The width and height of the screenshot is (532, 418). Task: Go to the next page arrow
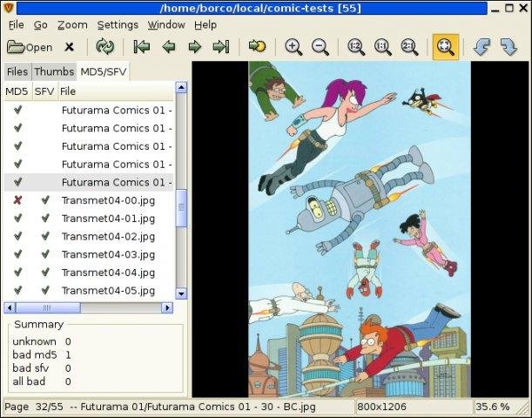(195, 46)
